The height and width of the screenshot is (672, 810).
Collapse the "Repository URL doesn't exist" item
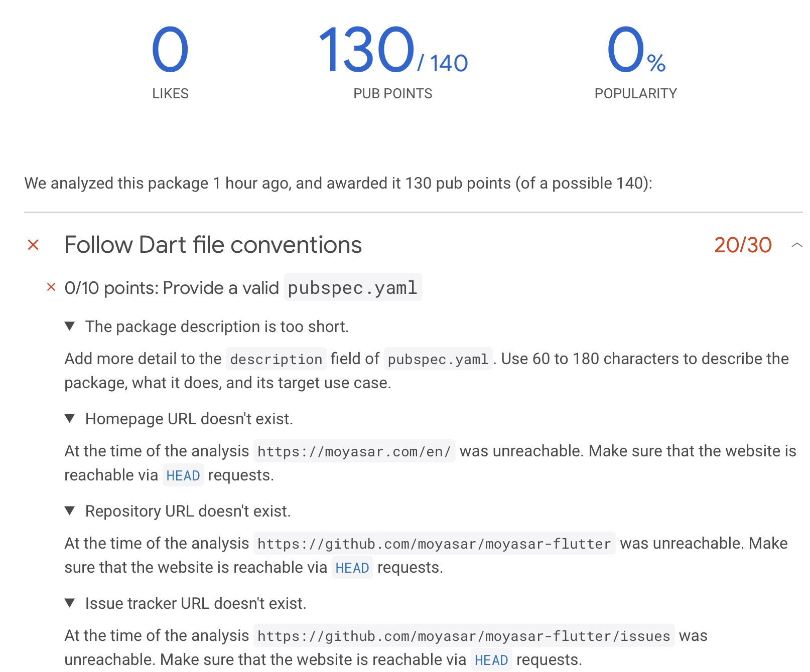71,511
